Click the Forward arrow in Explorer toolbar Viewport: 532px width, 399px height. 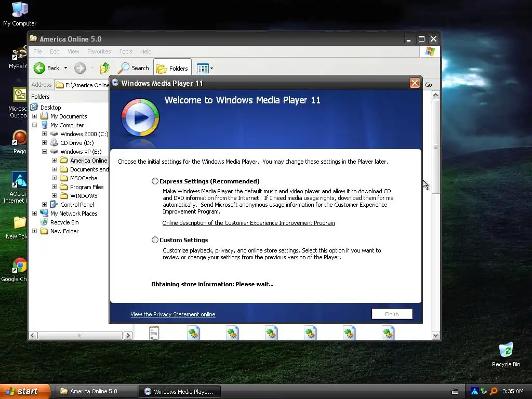click(x=80, y=68)
